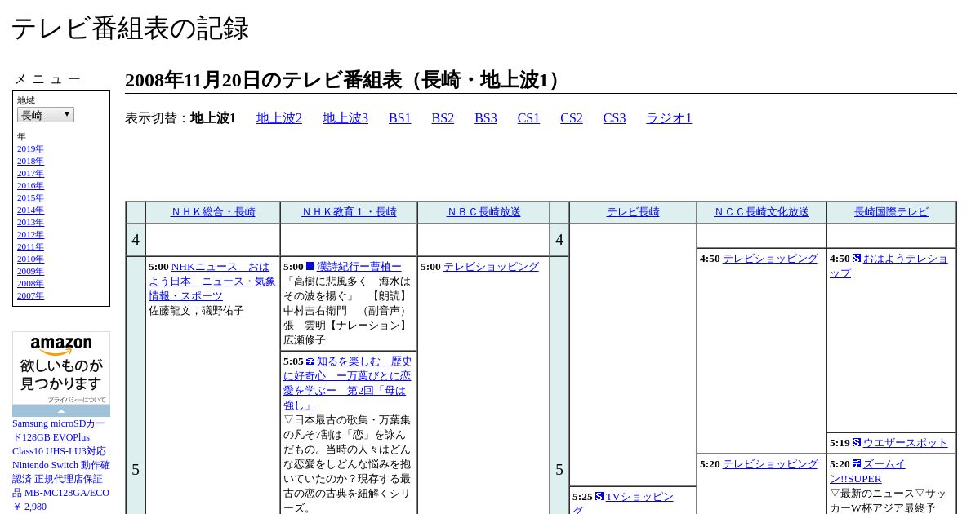
Task: Switch to 地上波2 listing
Action: pos(279,118)
